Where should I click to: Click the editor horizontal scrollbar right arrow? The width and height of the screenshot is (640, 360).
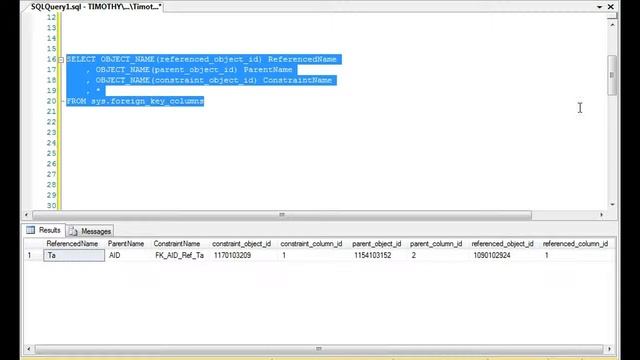click(x=601, y=214)
